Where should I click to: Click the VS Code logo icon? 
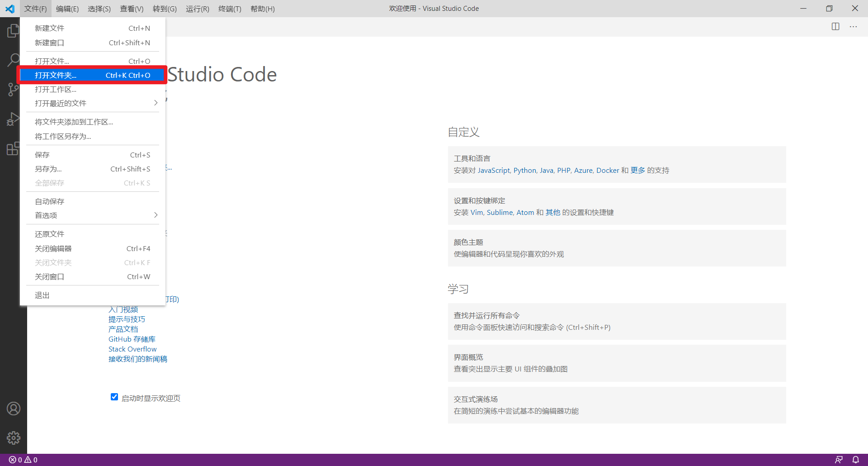[x=9, y=9]
